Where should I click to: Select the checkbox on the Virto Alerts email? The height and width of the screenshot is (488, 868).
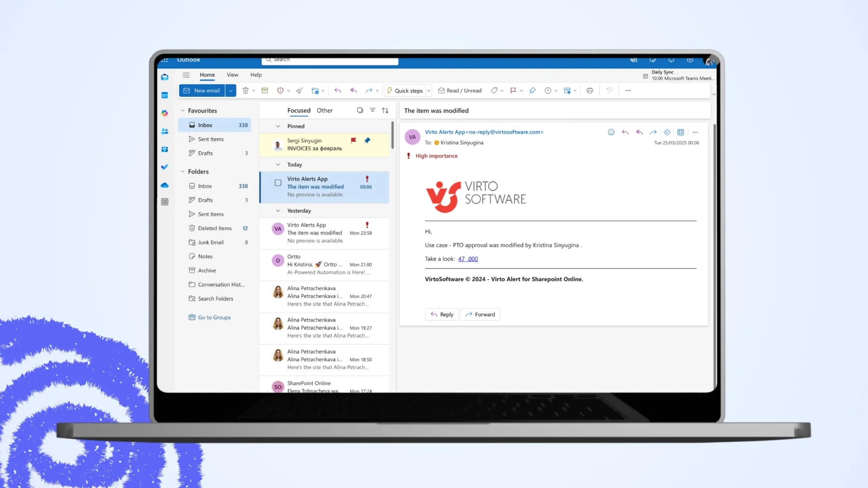278,183
